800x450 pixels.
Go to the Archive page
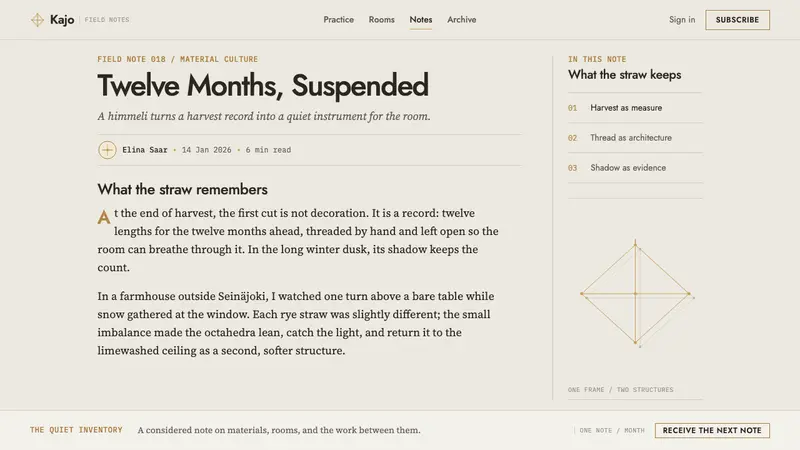coord(462,19)
